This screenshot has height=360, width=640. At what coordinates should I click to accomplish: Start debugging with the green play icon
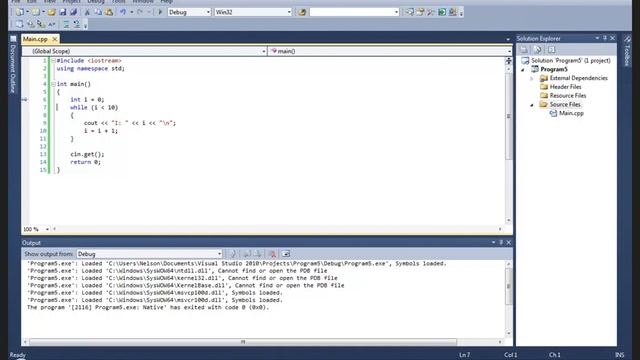pos(160,12)
